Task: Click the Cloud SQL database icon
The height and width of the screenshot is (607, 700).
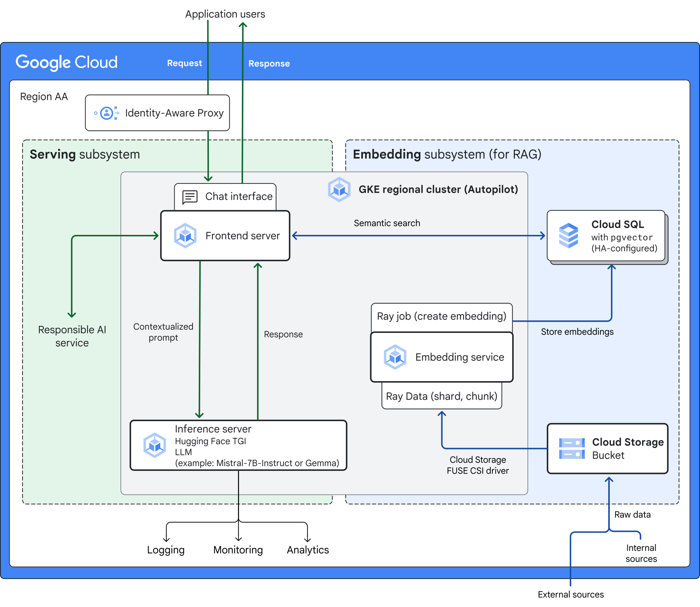Action: [x=569, y=236]
